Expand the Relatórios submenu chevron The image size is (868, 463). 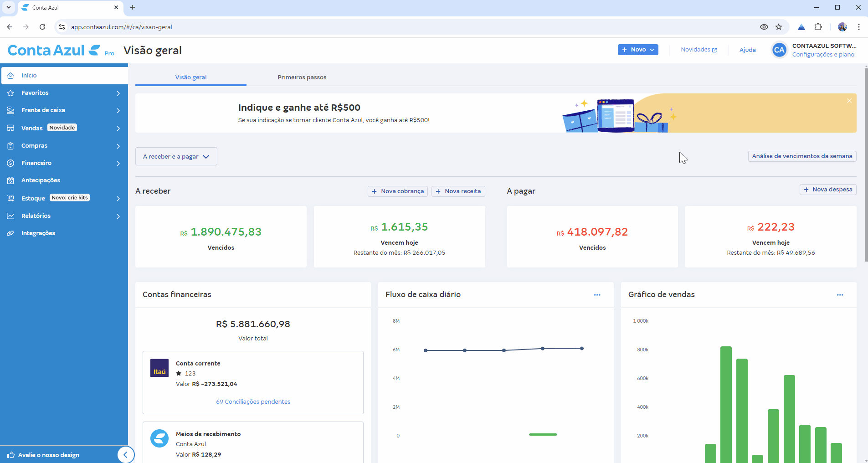pyautogui.click(x=118, y=216)
